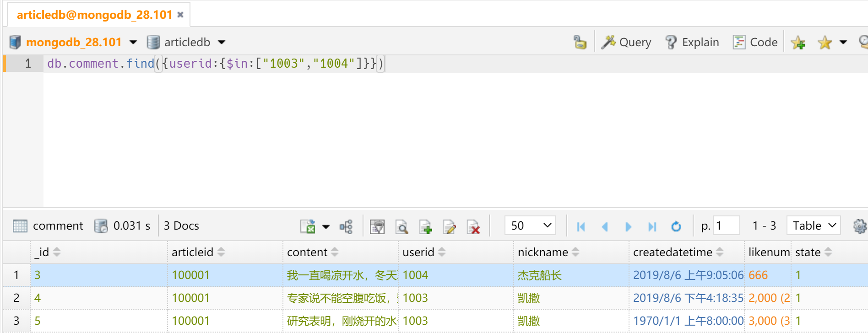Click content cell starting 研究表明

click(x=341, y=321)
